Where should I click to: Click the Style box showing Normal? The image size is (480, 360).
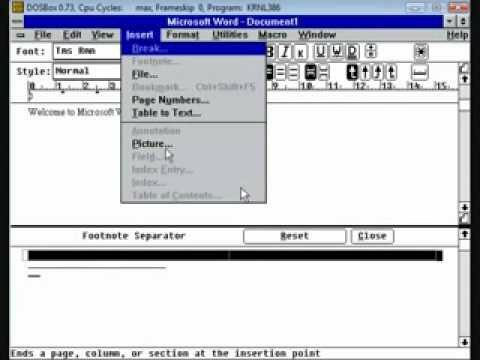[87, 71]
